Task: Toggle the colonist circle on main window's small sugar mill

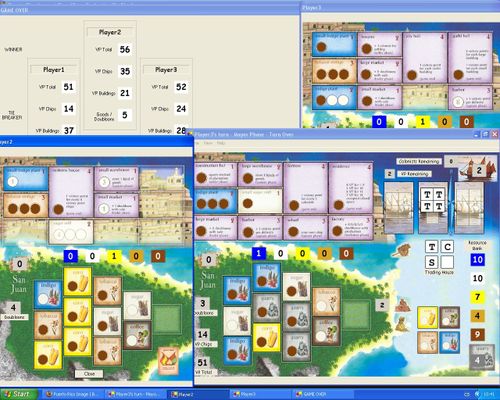Action: click(247, 203)
